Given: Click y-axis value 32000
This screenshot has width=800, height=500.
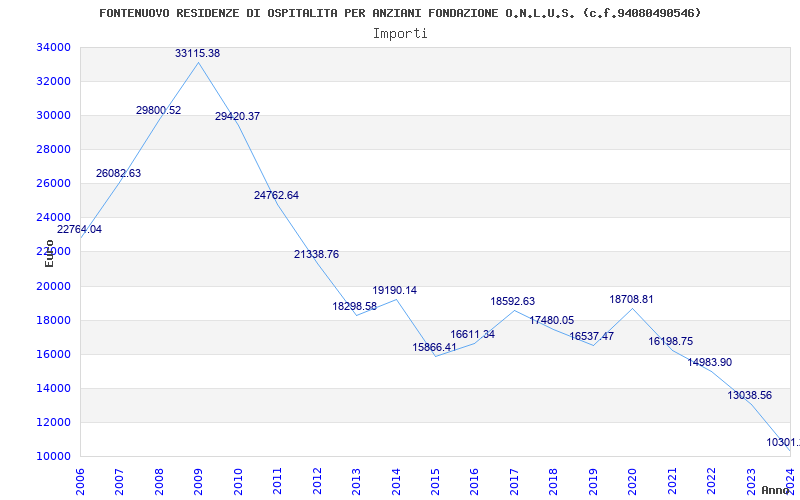Looking at the screenshot, I should click(x=54, y=82).
